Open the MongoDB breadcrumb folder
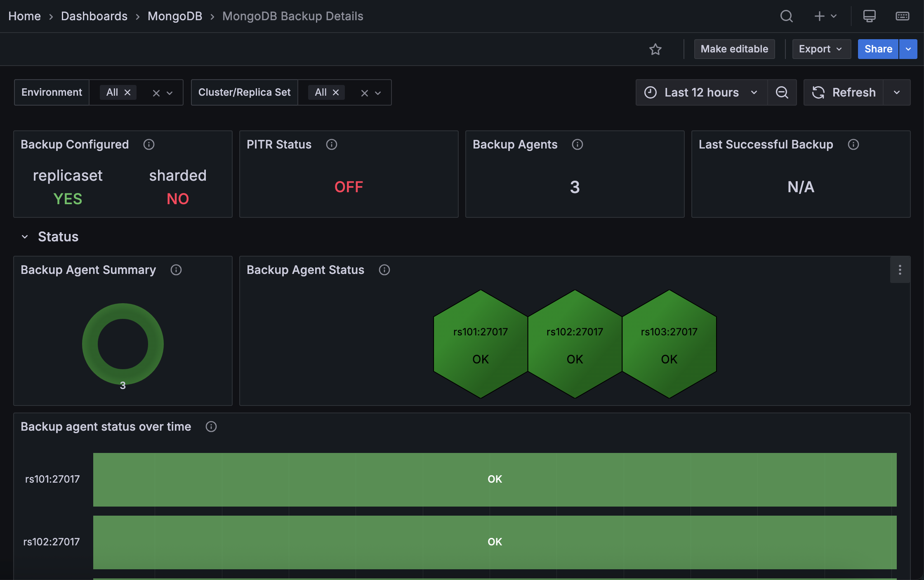 click(x=175, y=16)
